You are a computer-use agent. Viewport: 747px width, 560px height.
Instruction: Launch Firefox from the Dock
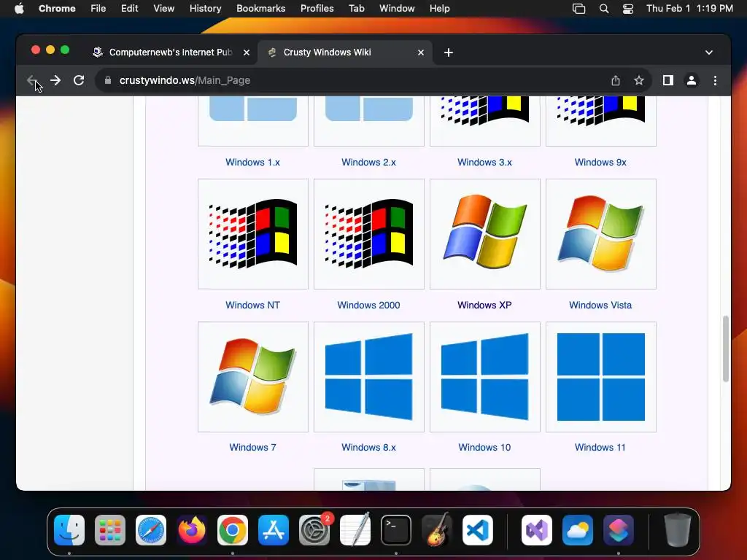192,529
